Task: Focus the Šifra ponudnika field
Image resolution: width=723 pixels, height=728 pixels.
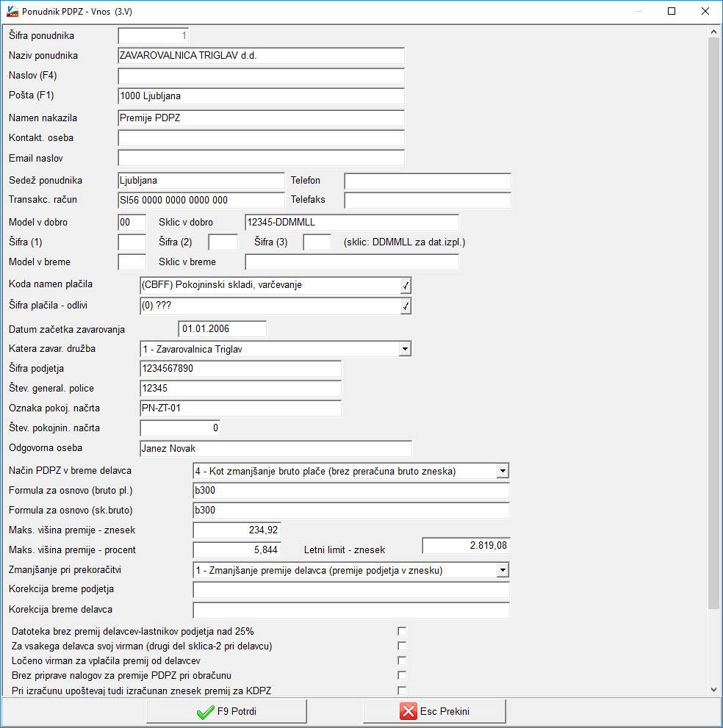Action: pyautogui.click(x=154, y=36)
